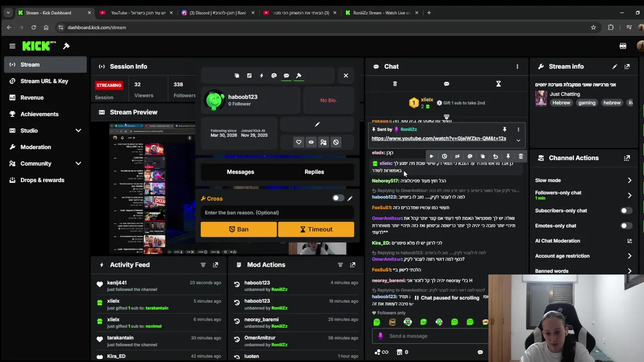
Task: Filter the Mod Actions list
Action: point(340,265)
